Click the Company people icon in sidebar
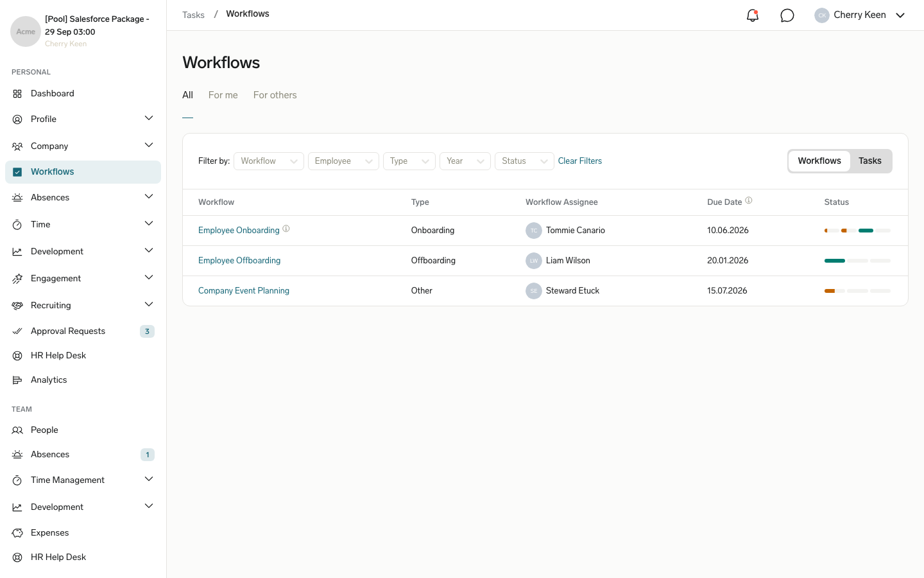Image resolution: width=924 pixels, height=578 pixels. (17, 146)
